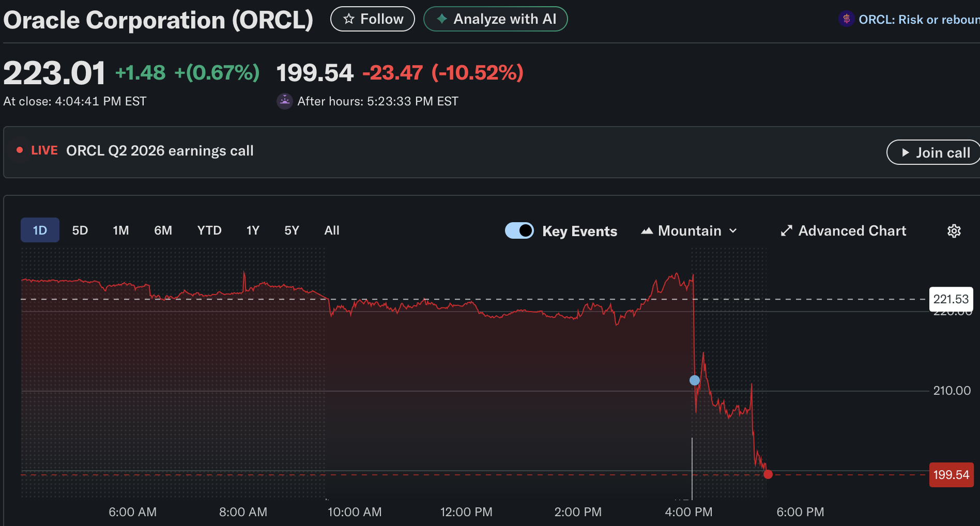
Task: Select the 5D time range tab
Action: click(x=80, y=230)
